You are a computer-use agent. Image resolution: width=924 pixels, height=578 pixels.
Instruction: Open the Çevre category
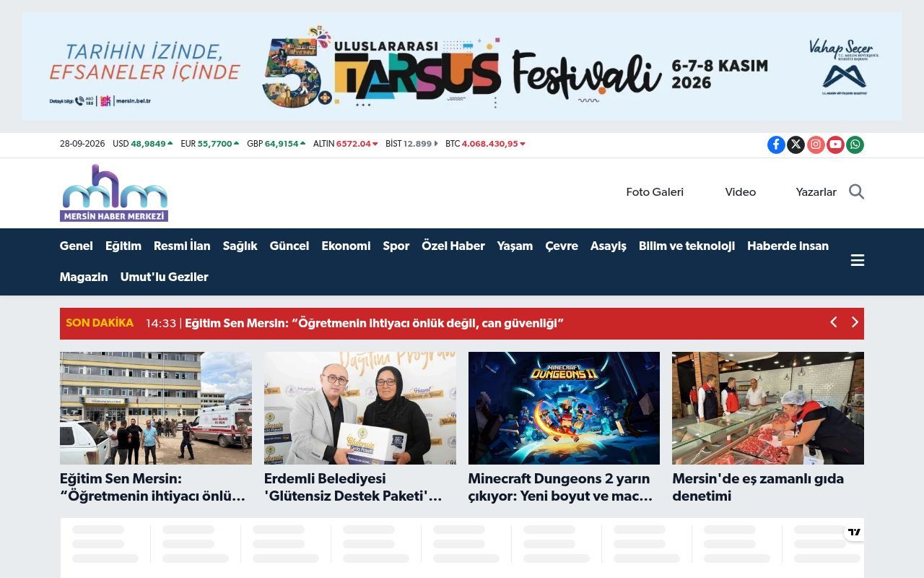coord(562,246)
